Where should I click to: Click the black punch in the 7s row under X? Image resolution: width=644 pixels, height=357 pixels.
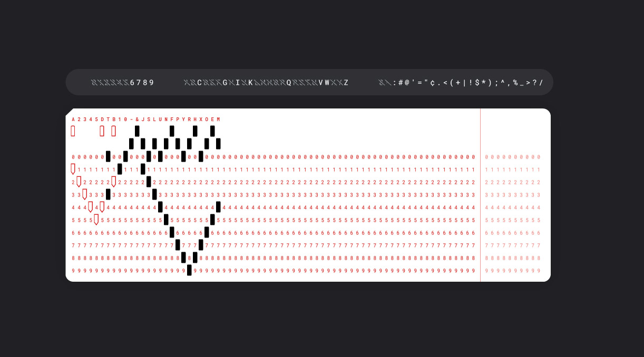coord(201,245)
